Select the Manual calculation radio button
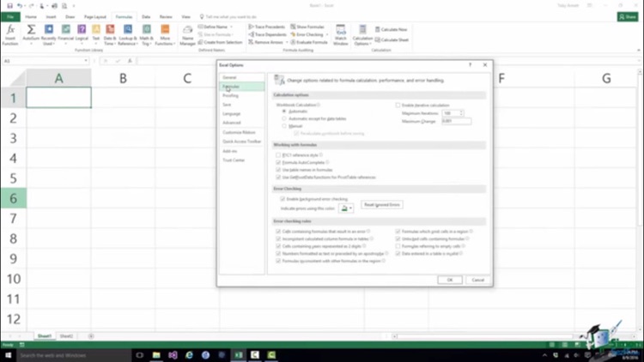Screen dimensions: 644x362 (284, 126)
